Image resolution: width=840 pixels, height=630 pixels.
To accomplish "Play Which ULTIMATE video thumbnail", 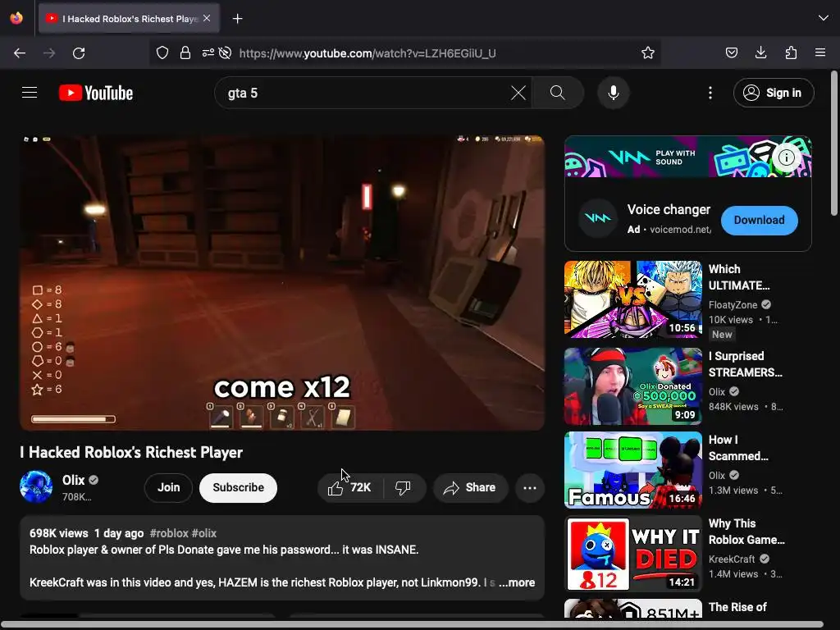I will click(632, 299).
